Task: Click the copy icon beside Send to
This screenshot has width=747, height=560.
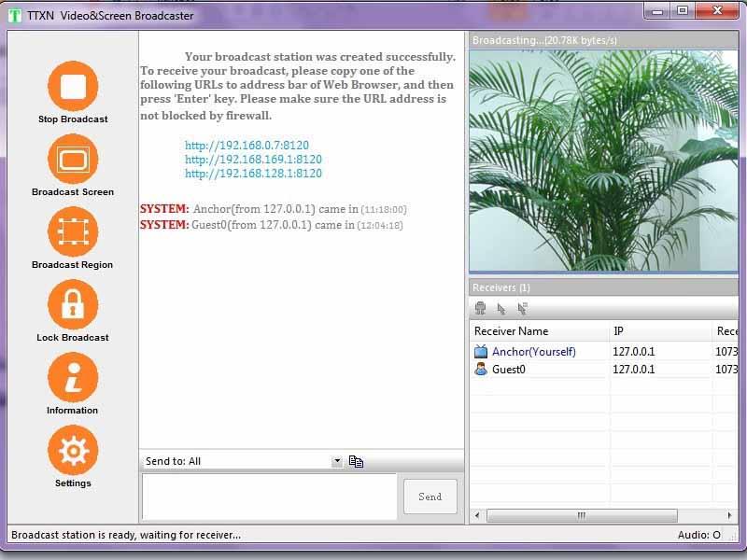Action: [x=356, y=461]
